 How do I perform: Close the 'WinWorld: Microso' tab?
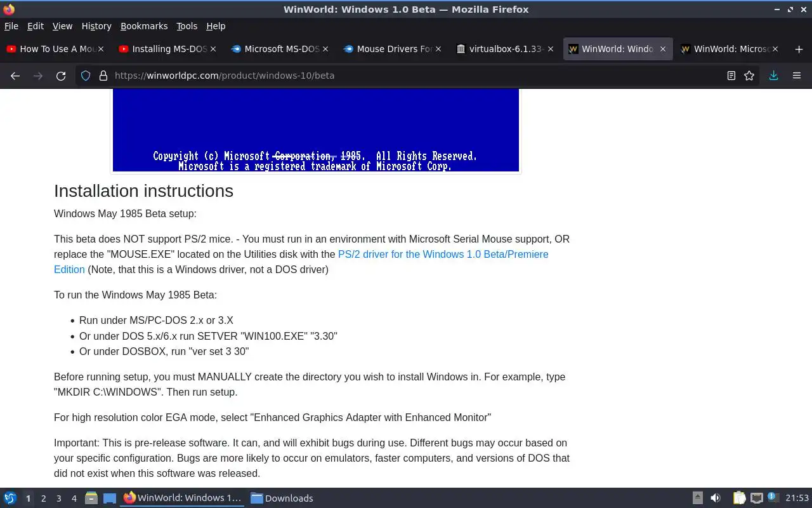775,49
